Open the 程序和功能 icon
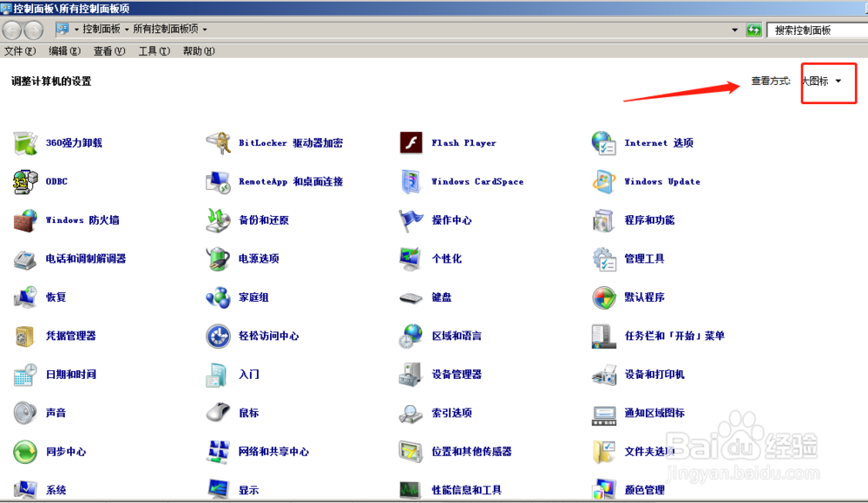Screen dimensions: 868x503 [x=604, y=220]
